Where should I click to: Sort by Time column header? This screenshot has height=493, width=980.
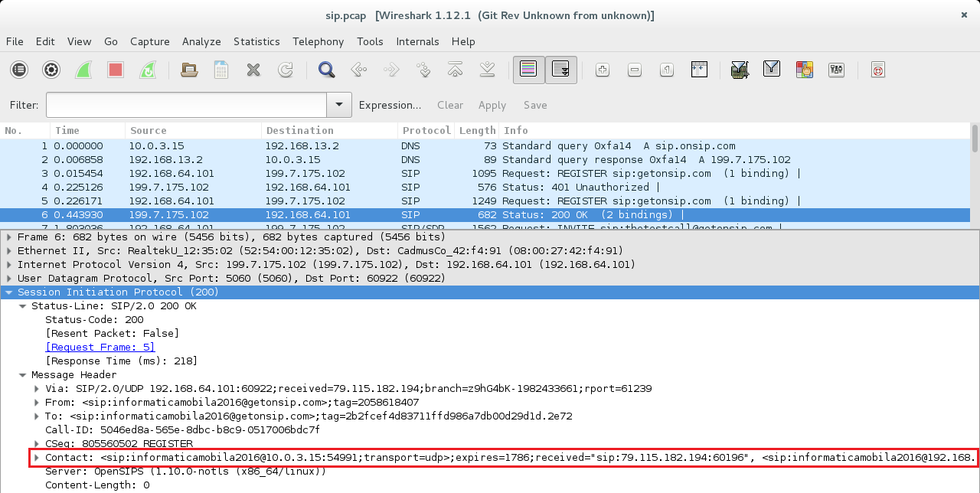pyautogui.click(x=88, y=130)
